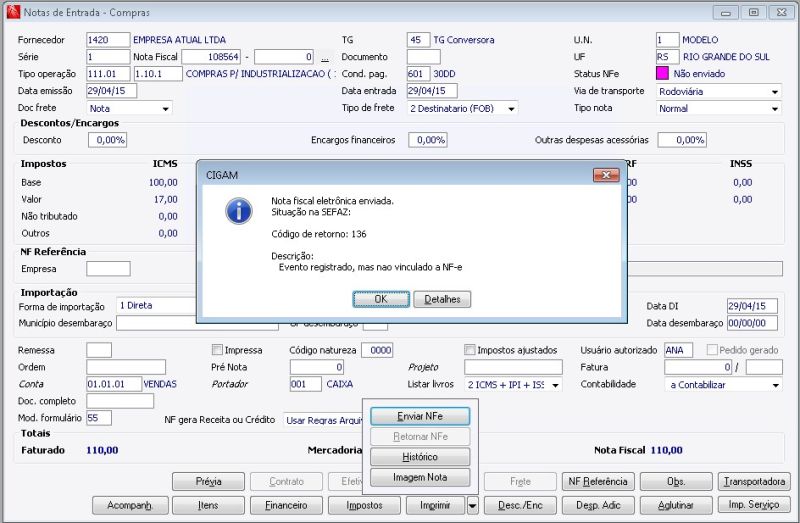800x523 pixels.
Task: Click the Tipo operação field 111.01
Action: click(x=108, y=74)
